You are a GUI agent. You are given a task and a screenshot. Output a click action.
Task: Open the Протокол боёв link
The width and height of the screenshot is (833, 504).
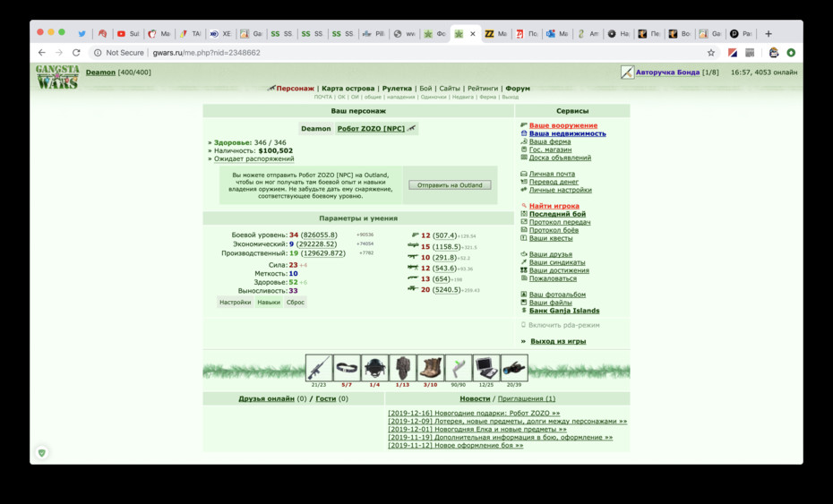(x=554, y=230)
